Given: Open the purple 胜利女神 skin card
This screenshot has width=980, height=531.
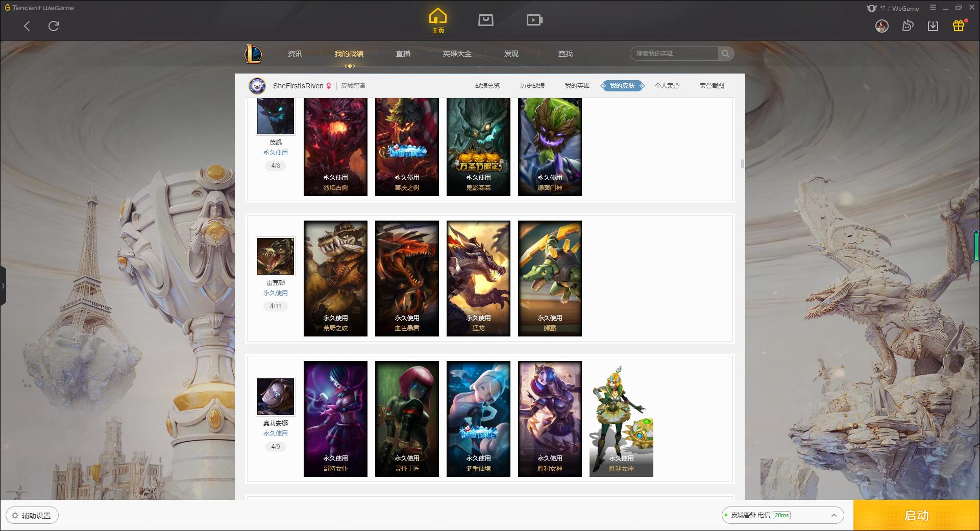Looking at the screenshot, I should [x=550, y=419].
